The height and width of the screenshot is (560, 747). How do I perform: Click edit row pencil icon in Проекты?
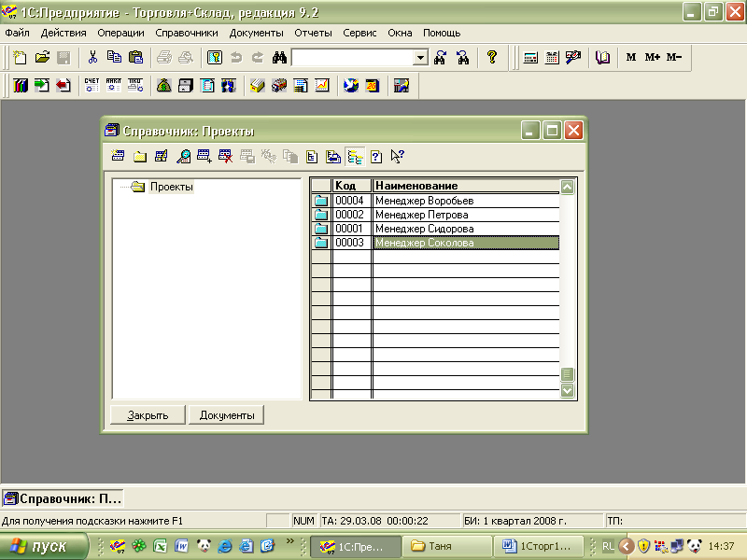[x=161, y=156]
